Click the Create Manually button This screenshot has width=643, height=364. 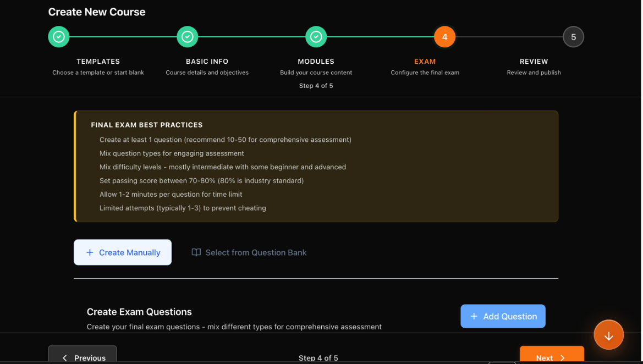point(122,252)
